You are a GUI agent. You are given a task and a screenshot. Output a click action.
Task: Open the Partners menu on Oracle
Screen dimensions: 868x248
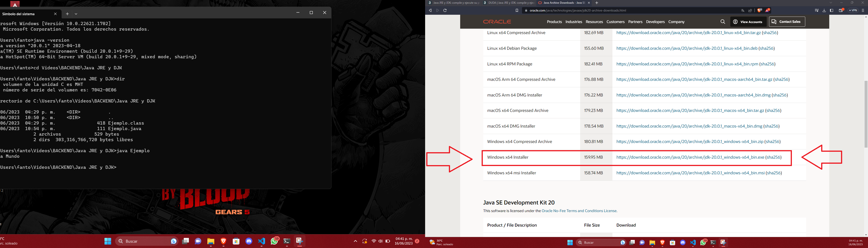click(635, 22)
